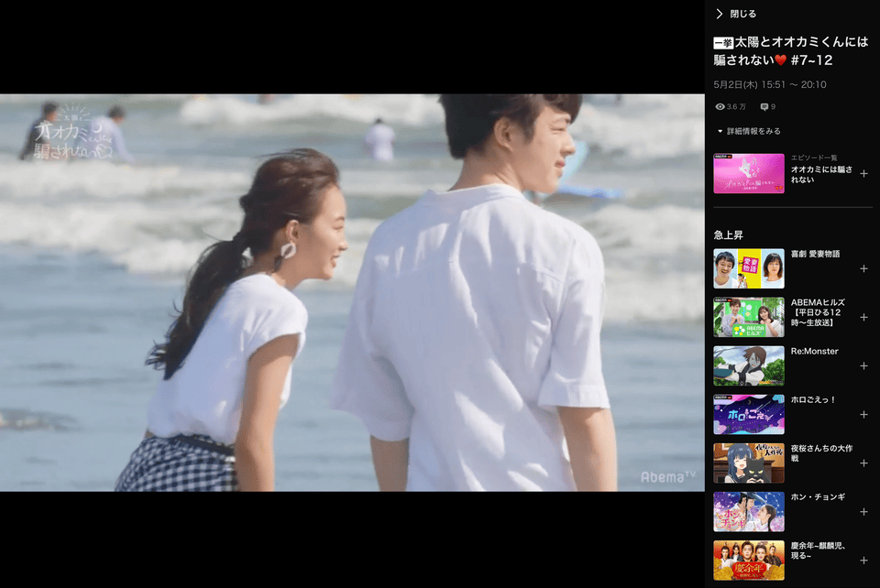Open 慶余年 thumbnail
This screenshot has width=880, height=588.
pyautogui.click(x=749, y=561)
